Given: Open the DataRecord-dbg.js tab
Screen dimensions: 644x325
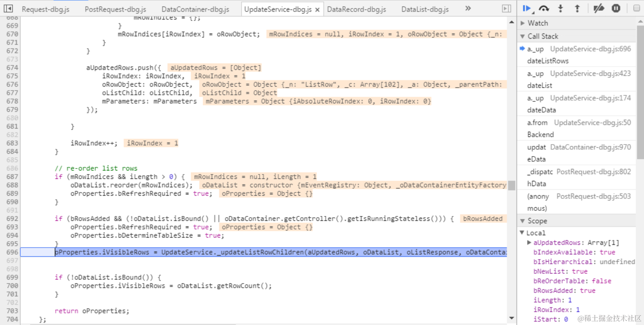Looking at the screenshot, I should pyautogui.click(x=357, y=9).
